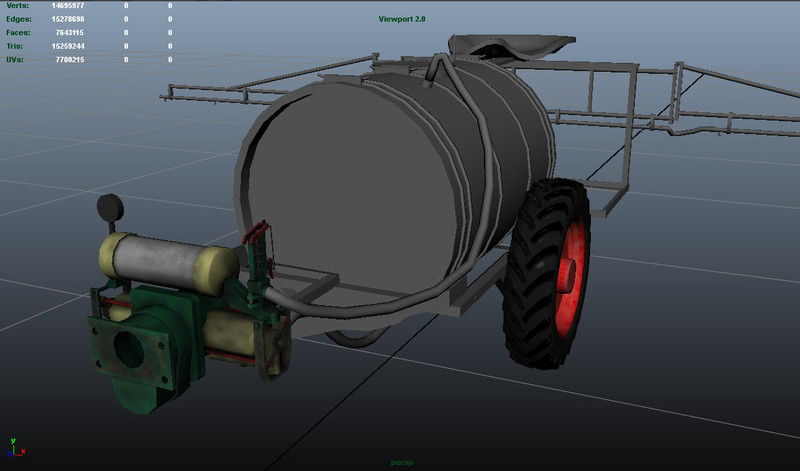This screenshot has width=800, height=471.
Task: Click the Verts count value 14695977
Action: tap(67, 6)
